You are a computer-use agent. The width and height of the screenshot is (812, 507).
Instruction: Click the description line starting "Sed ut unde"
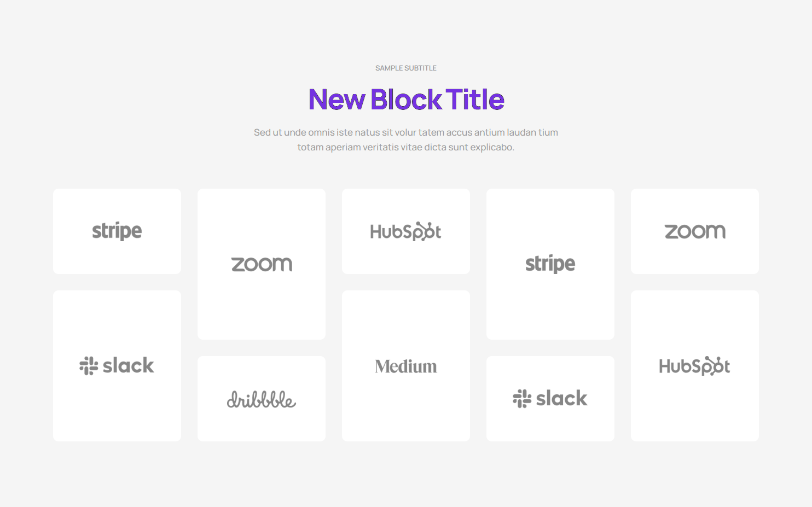406,132
